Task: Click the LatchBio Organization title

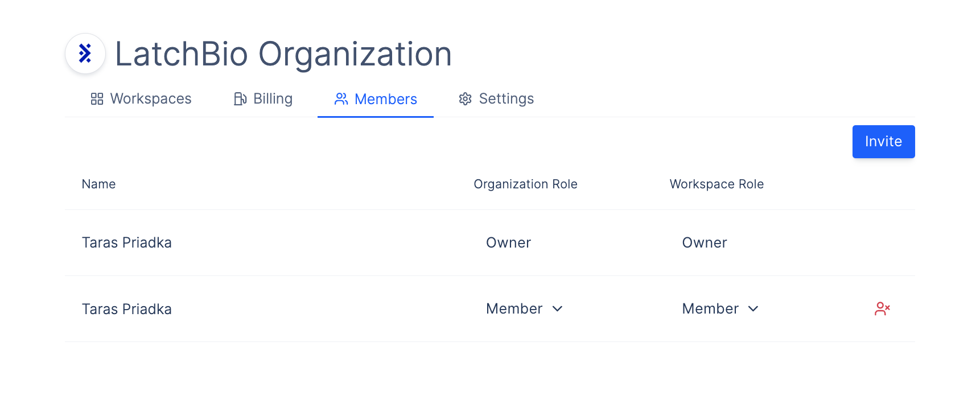Action: pos(283,54)
